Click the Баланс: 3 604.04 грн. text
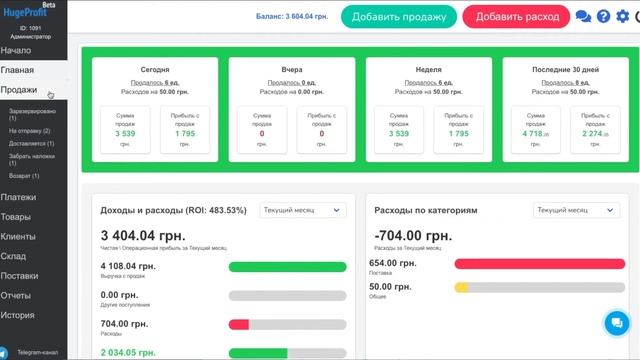Image resolution: width=640 pixels, height=360 pixels. pos(292,16)
